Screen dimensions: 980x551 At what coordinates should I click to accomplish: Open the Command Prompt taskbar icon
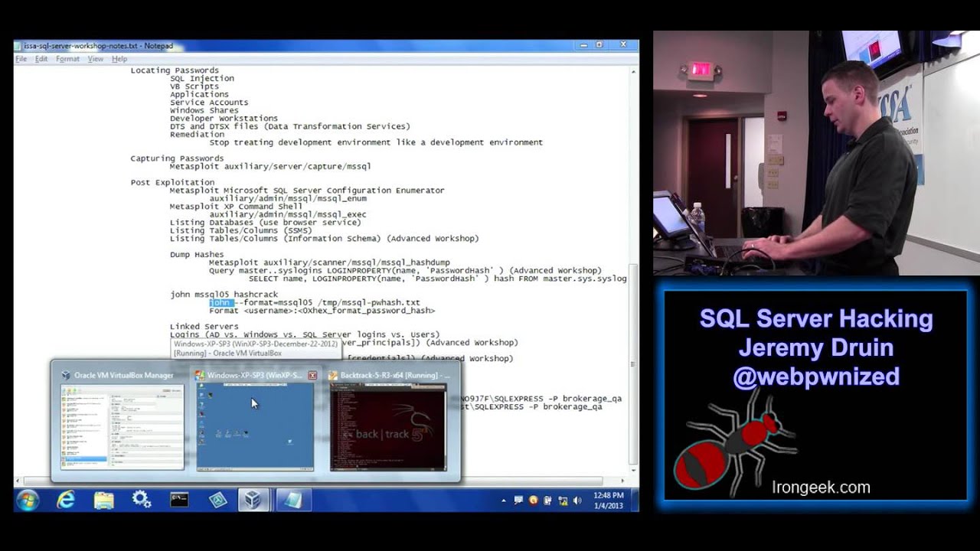180,500
